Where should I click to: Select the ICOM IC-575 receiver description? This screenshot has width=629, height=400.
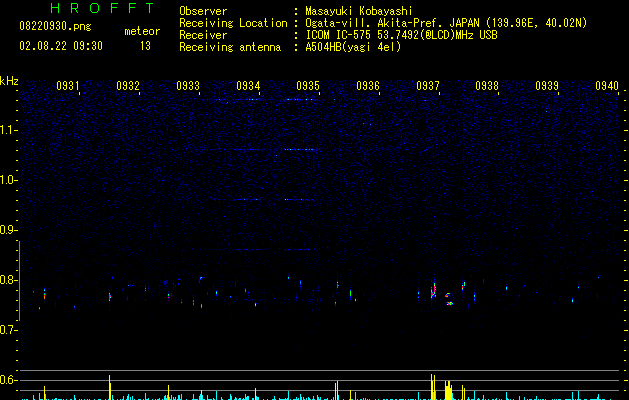coord(401,35)
